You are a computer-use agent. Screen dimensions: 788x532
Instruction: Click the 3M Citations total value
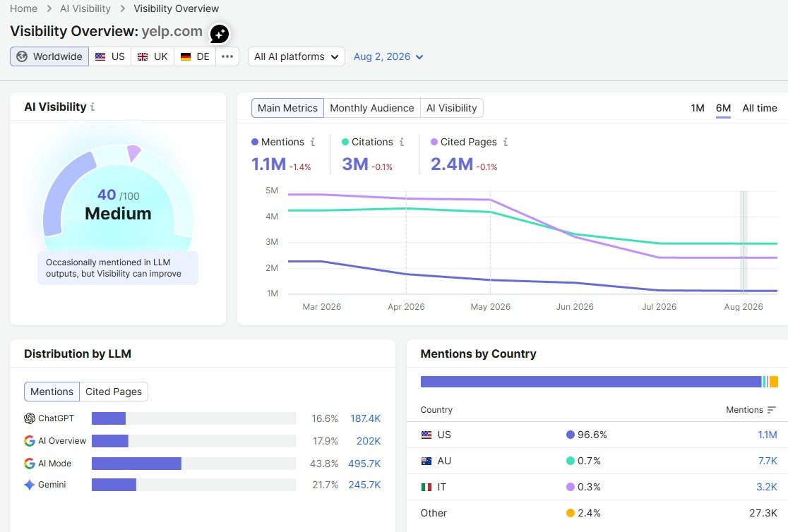click(355, 164)
